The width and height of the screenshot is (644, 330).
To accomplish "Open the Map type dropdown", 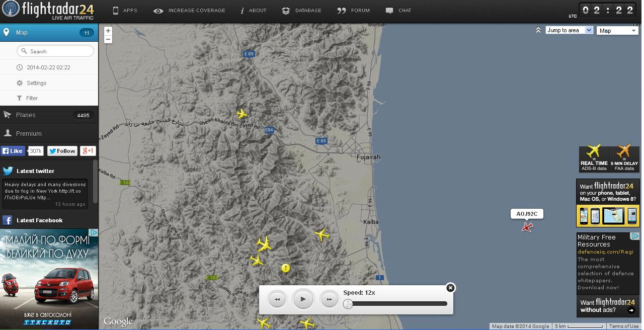I will click(x=617, y=31).
